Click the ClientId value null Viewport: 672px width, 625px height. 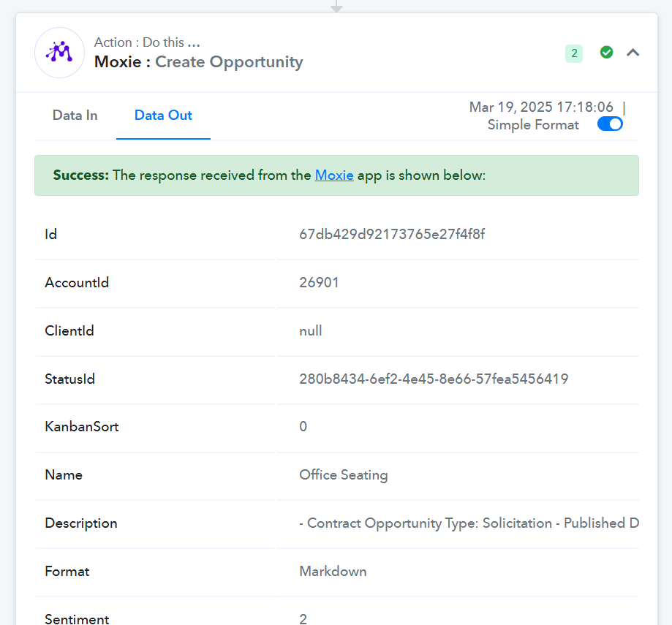coord(311,330)
